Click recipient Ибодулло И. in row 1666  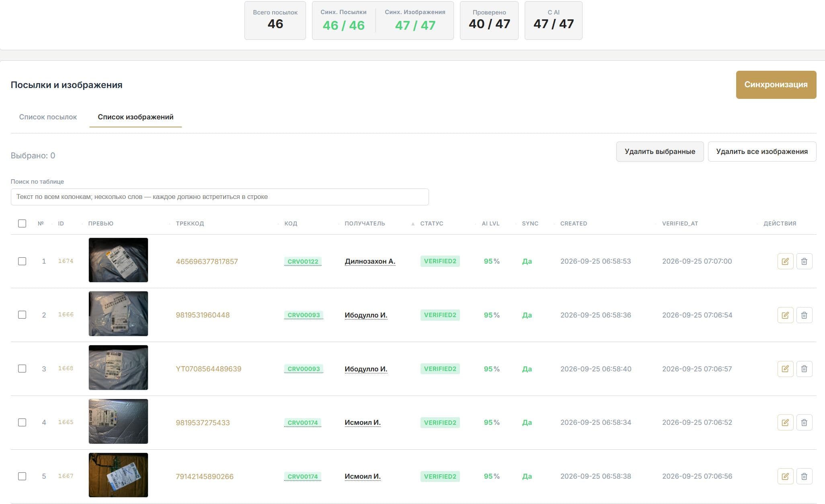coord(366,315)
